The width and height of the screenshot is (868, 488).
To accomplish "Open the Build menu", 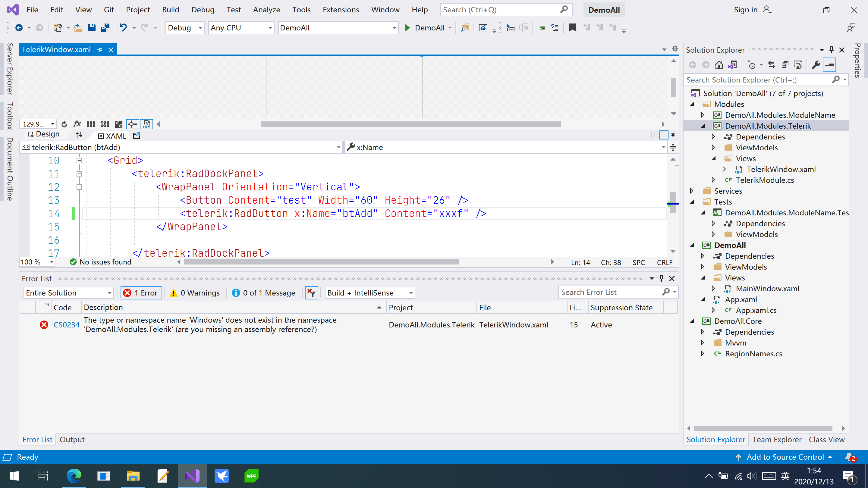I will pyautogui.click(x=171, y=10).
